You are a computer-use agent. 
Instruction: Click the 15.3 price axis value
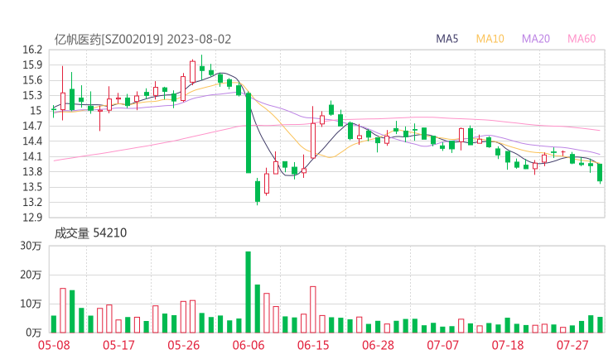pyautogui.click(x=32, y=95)
